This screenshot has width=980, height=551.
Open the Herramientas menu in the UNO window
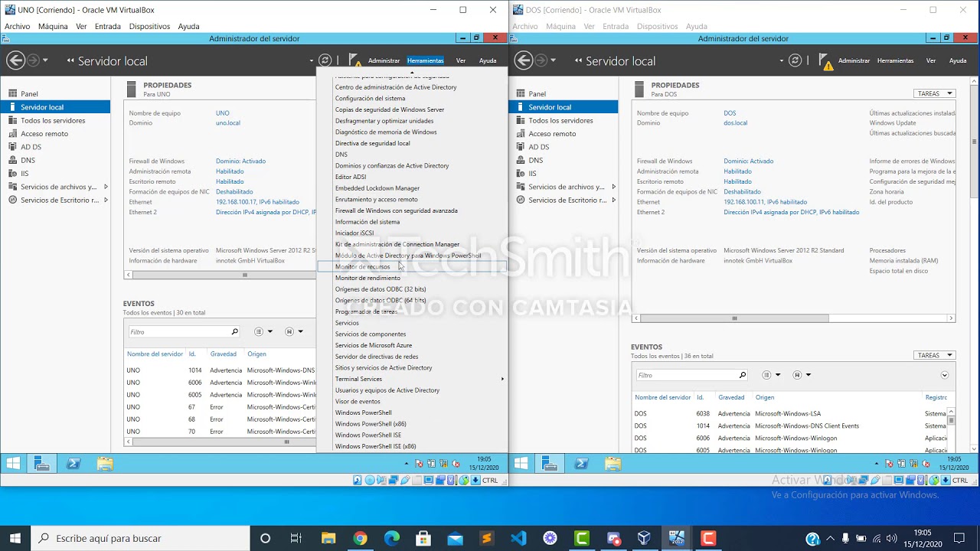pos(425,60)
